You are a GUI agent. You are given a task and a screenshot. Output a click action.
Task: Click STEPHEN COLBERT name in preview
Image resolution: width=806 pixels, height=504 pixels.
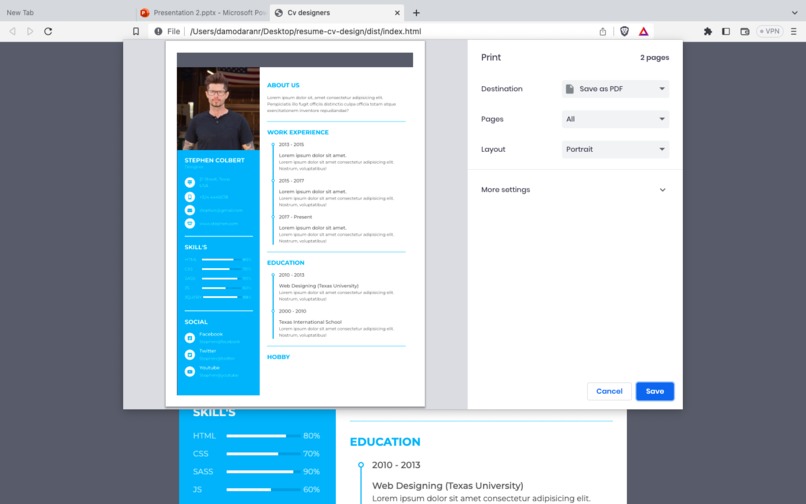(214, 160)
